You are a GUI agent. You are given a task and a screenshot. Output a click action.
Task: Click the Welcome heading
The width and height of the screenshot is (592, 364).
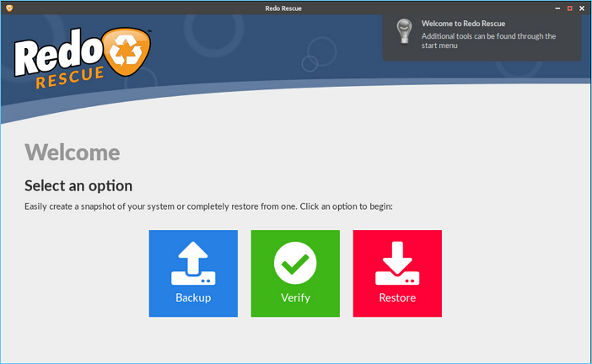click(73, 153)
